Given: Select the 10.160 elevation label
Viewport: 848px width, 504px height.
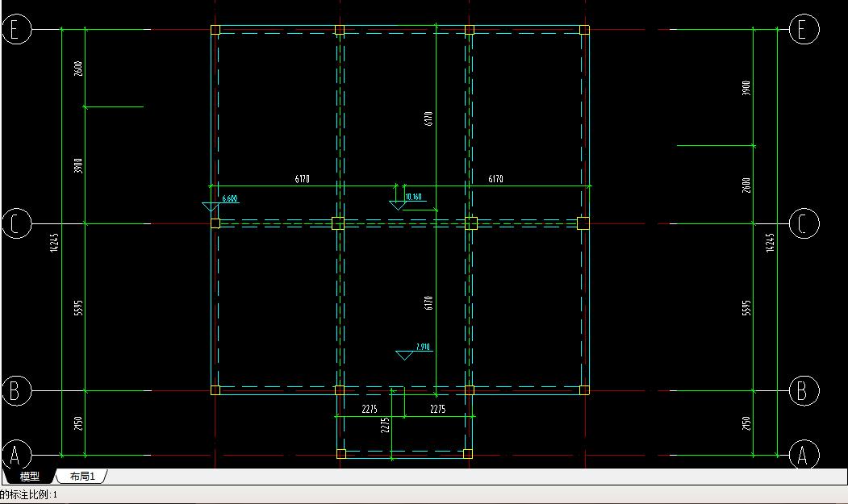Looking at the screenshot, I should click(413, 197).
